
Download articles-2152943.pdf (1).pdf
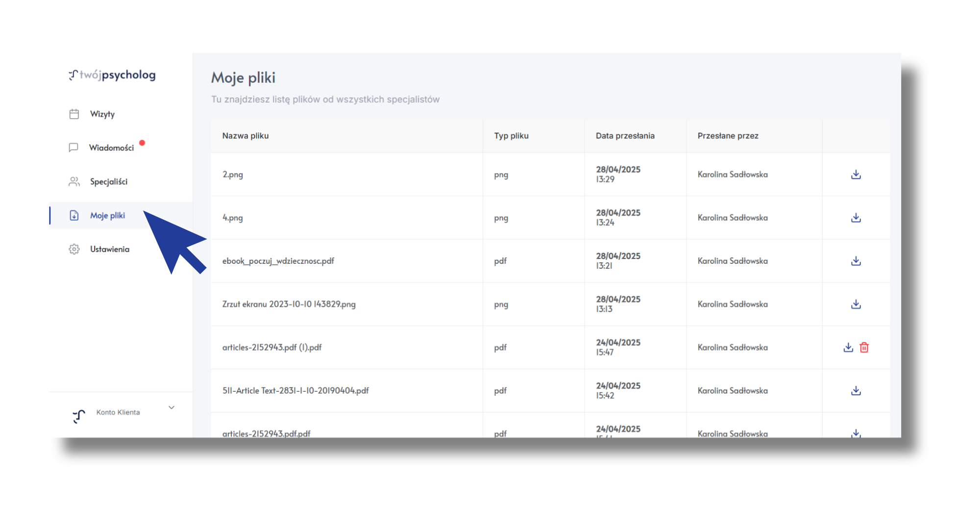(x=848, y=347)
